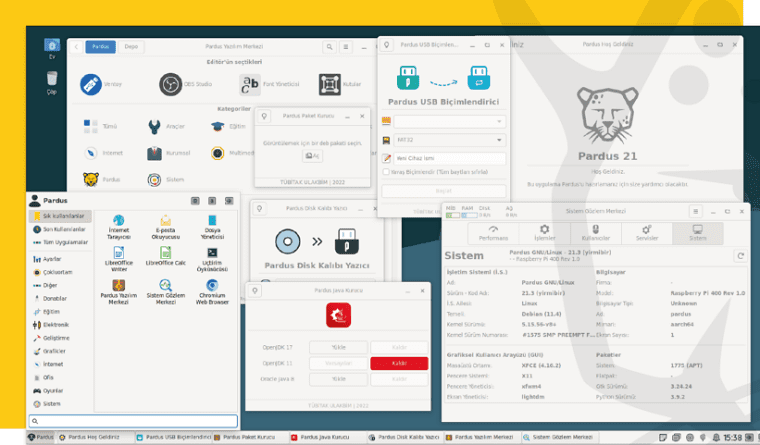
Task: Open Kutular app icon
Action: tap(330, 84)
